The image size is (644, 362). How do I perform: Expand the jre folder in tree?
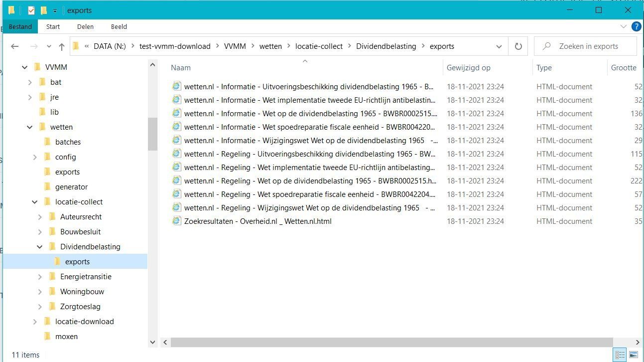(x=30, y=97)
